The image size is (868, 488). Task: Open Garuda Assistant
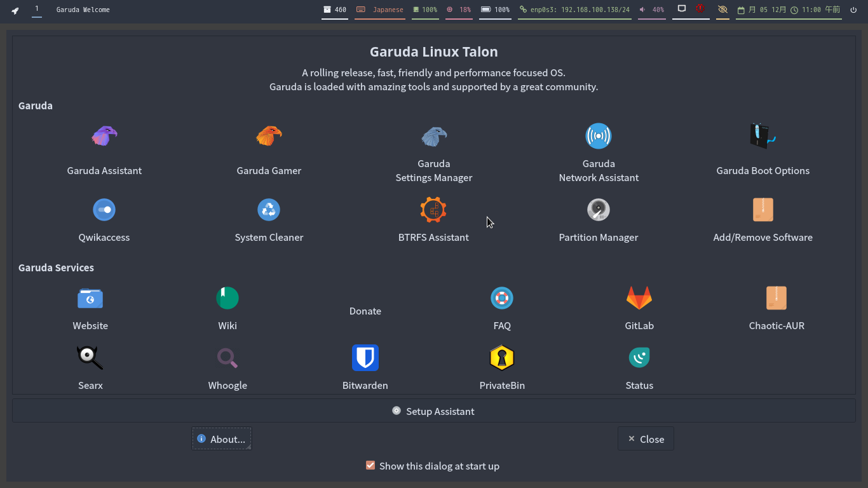tap(104, 150)
